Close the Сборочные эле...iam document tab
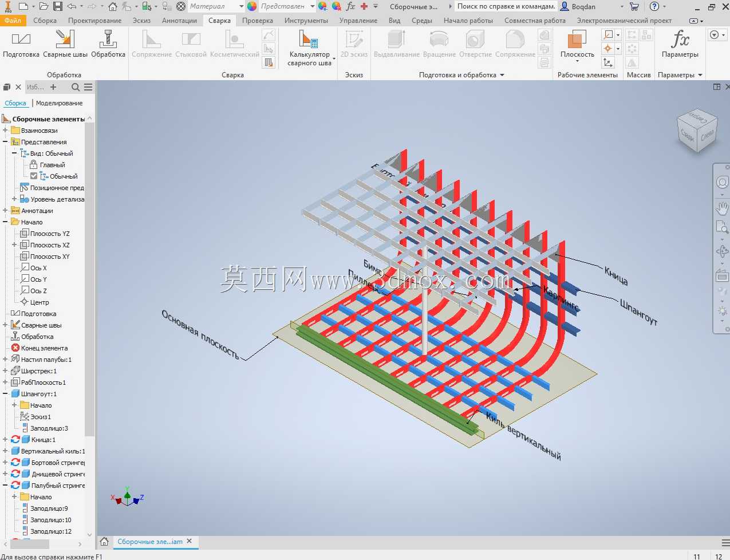This screenshot has width=730, height=560. (190, 541)
